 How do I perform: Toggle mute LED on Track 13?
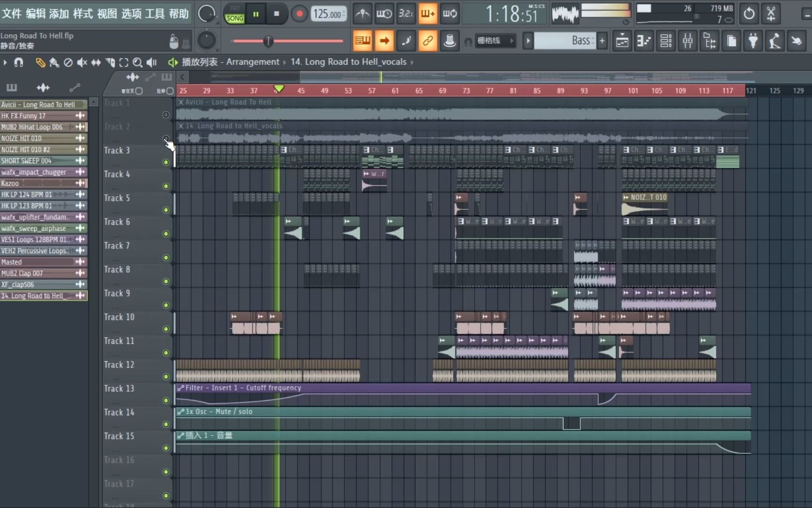pyautogui.click(x=166, y=400)
